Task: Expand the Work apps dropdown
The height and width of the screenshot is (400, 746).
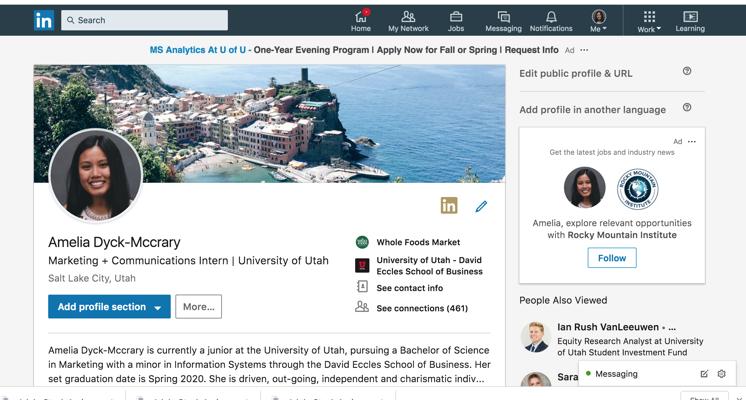Action: tap(649, 20)
